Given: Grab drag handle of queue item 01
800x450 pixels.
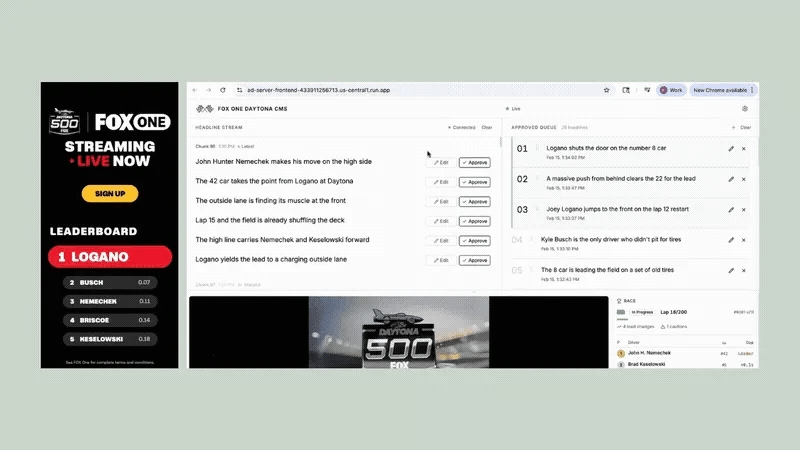Looking at the screenshot, I should point(537,148).
